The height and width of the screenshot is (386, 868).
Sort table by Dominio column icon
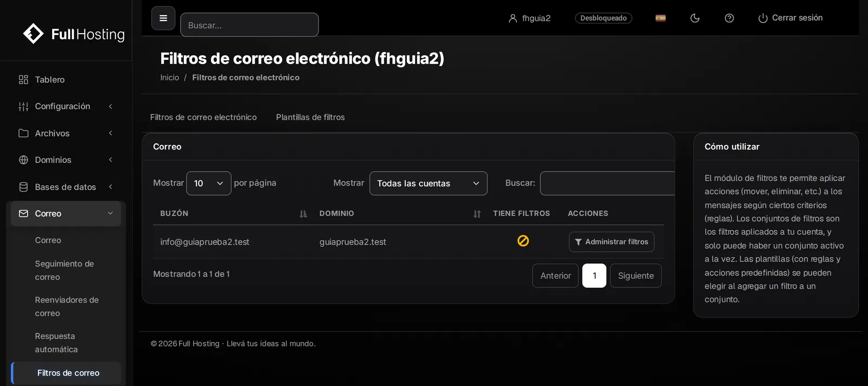click(x=477, y=214)
